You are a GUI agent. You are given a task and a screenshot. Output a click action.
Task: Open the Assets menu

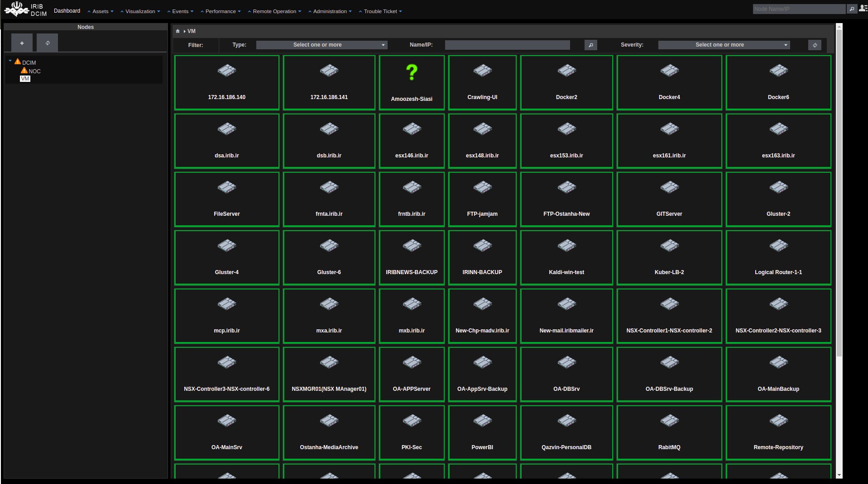(100, 11)
